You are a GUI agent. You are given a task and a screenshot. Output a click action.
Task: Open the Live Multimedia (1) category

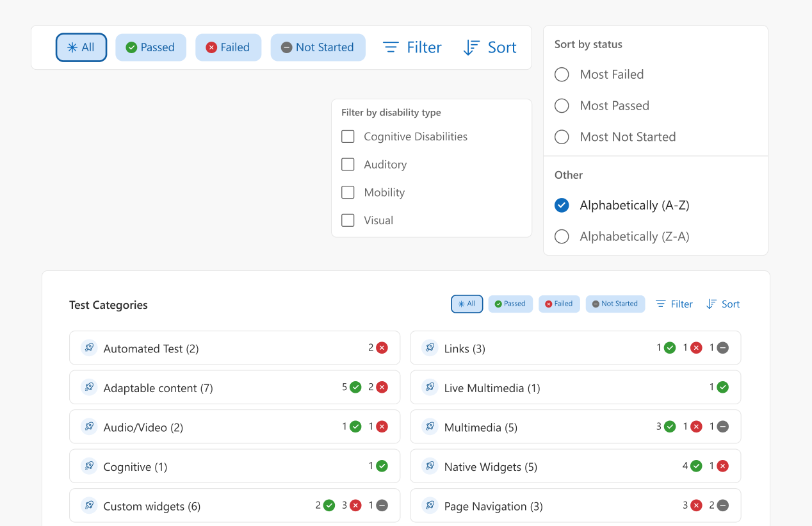575,387
